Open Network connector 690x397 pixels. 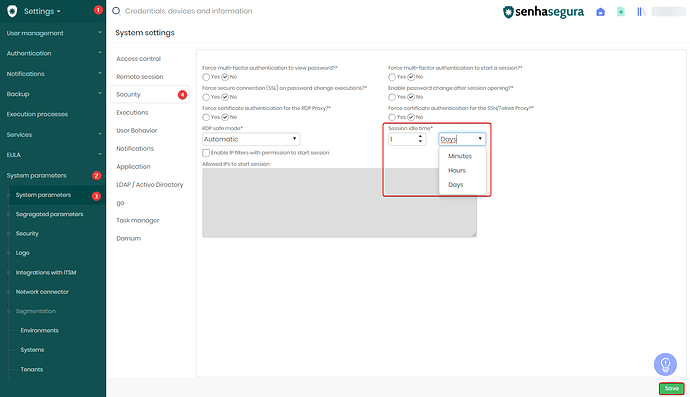coord(42,292)
